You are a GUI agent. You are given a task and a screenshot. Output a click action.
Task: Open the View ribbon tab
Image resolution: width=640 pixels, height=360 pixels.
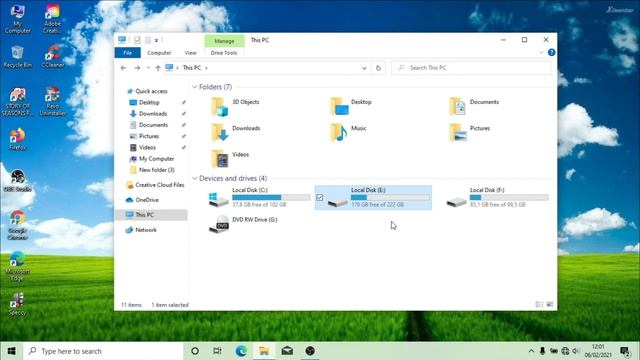tap(190, 53)
